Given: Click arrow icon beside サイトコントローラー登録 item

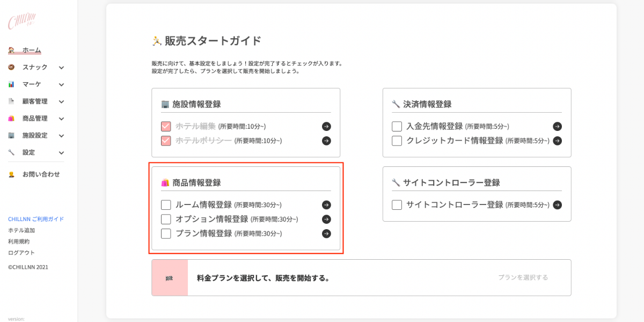Looking at the screenshot, I should coord(557,205).
